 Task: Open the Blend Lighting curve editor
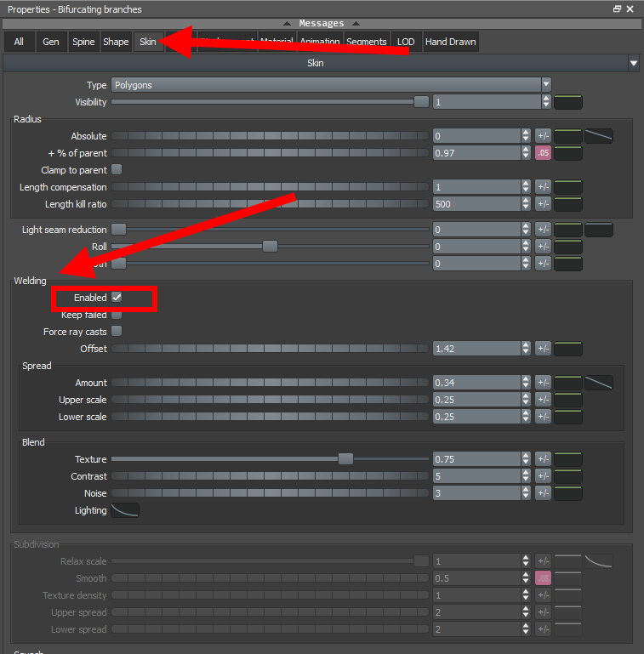point(125,510)
